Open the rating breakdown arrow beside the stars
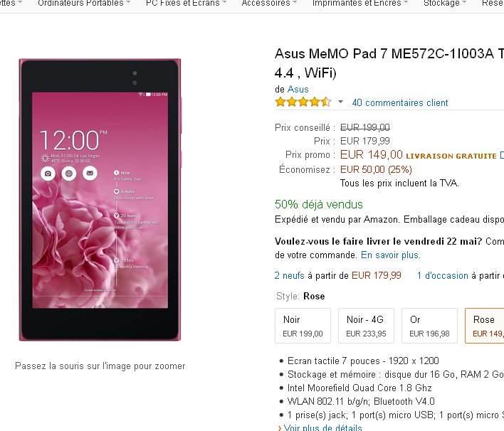This screenshot has height=431, width=504. coord(340,102)
